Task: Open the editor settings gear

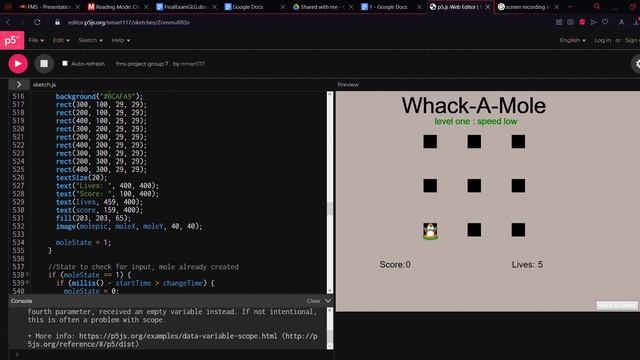Action: pyautogui.click(x=636, y=64)
